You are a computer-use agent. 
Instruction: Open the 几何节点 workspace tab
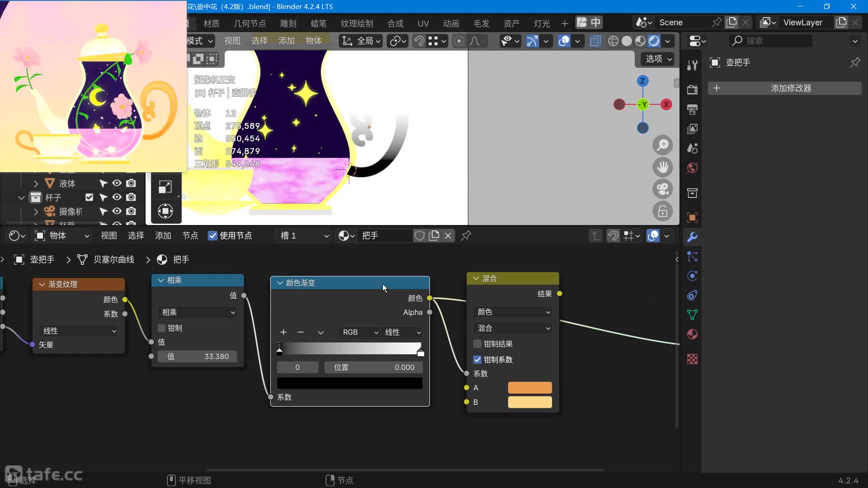pyautogui.click(x=250, y=23)
